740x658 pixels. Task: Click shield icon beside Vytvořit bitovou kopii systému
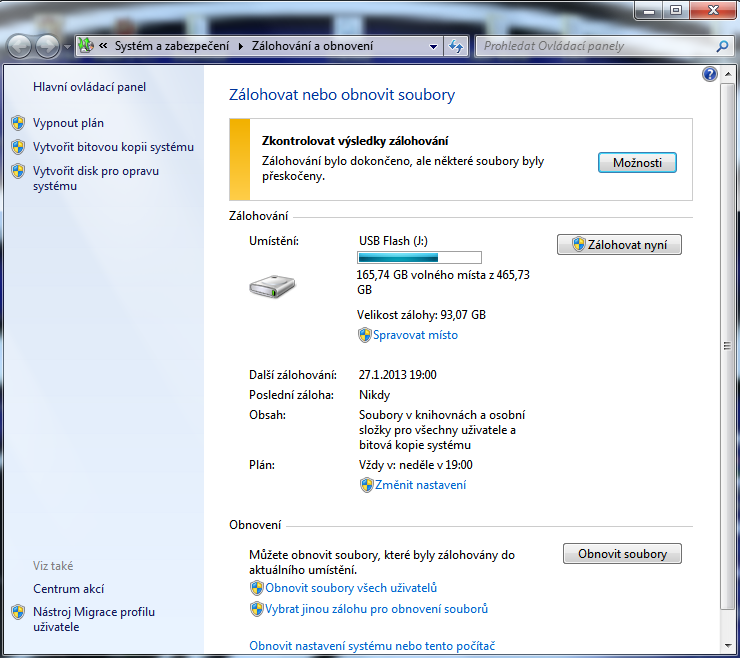tap(18, 147)
